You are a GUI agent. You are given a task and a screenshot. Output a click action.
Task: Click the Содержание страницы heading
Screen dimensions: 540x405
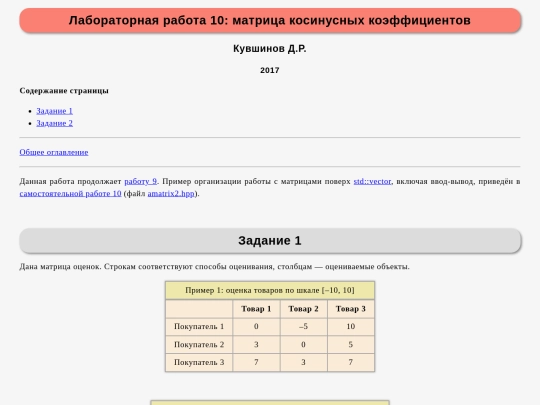(64, 91)
